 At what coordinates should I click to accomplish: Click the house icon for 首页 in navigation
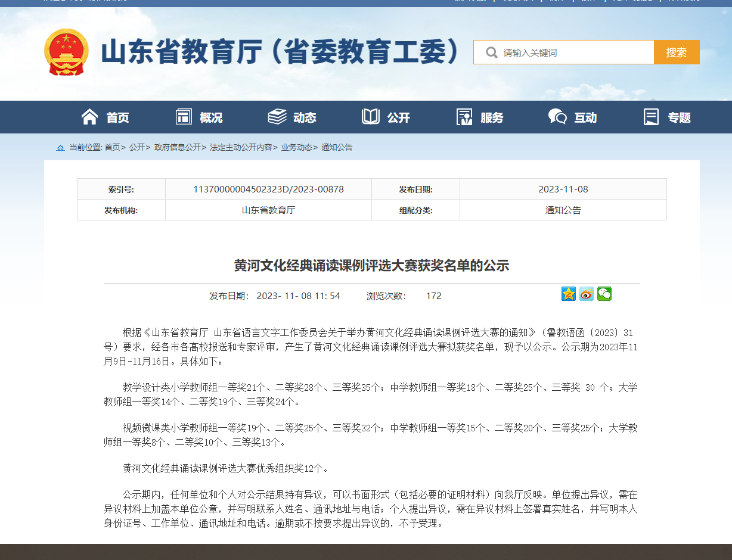(89, 117)
